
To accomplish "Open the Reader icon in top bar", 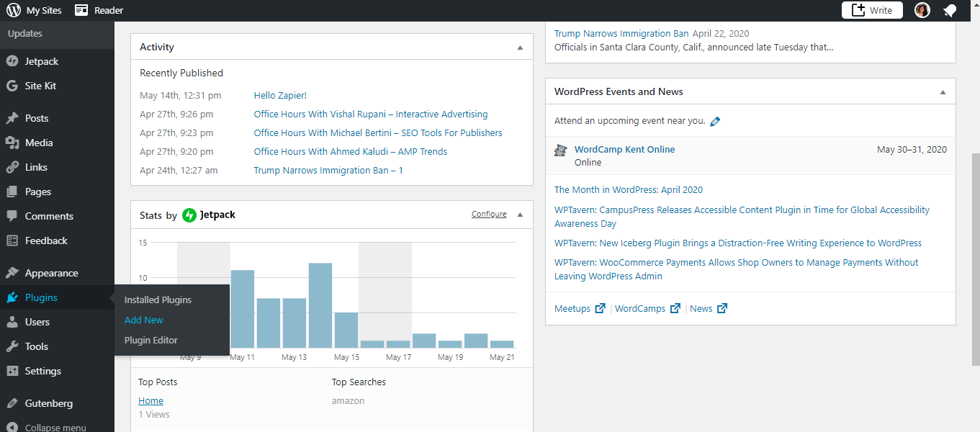I will click(x=81, y=10).
